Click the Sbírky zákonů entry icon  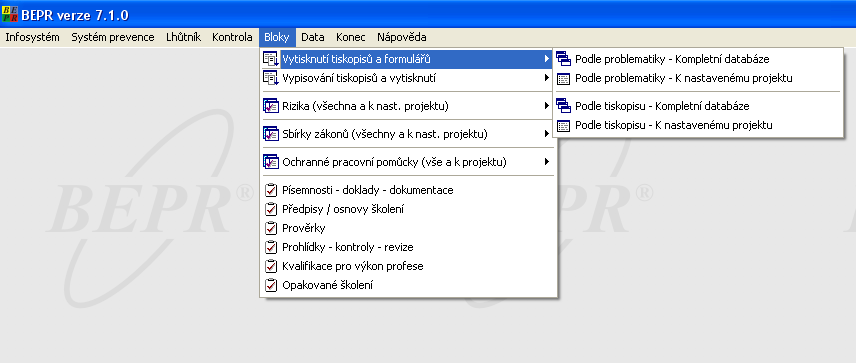(271, 134)
